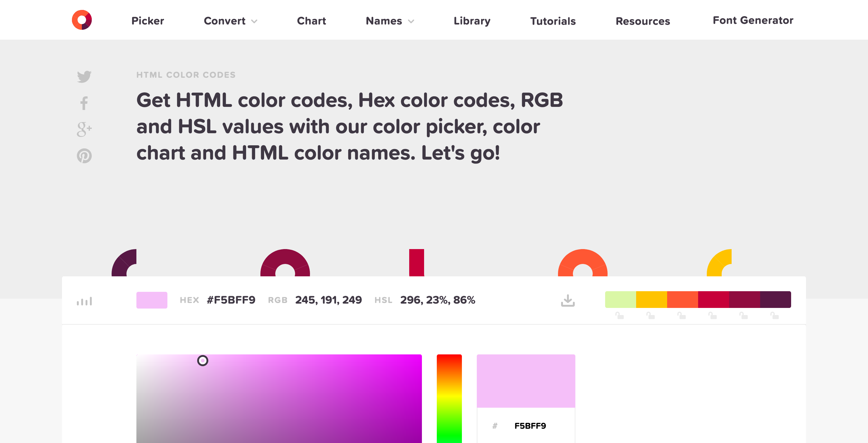Open the Font Generator page
The image size is (868, 443).
point(753,20)
